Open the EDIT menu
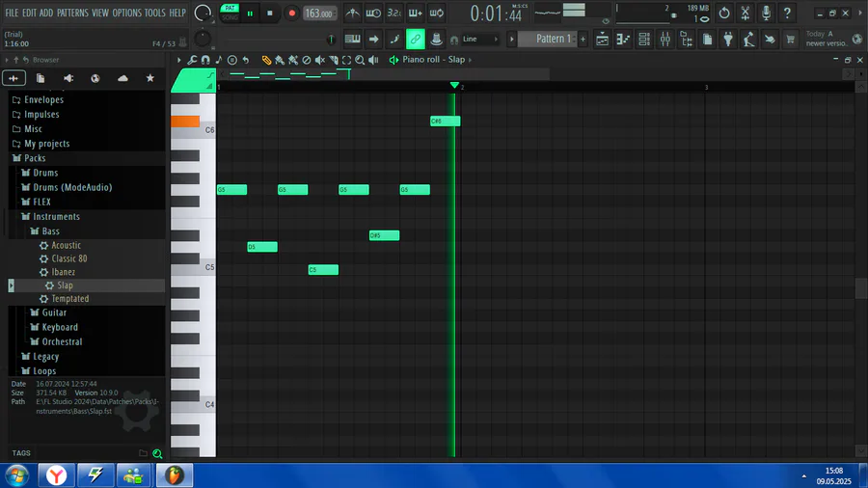Screen dimensions: 868x488 point(29,13)
